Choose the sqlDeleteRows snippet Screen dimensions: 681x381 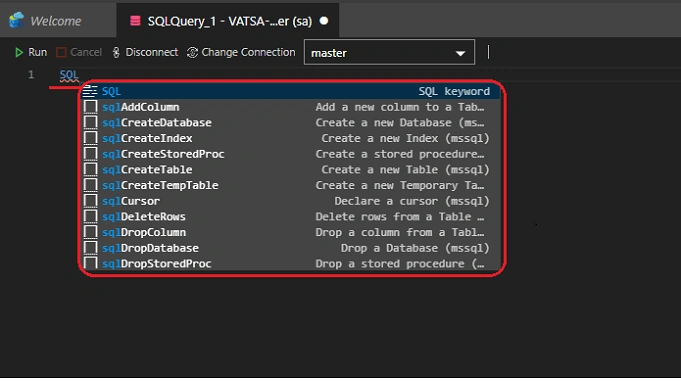(x=291, y=216)
